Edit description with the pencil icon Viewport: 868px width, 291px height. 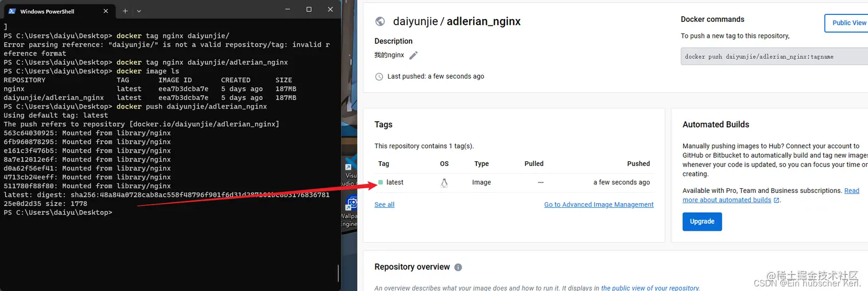pyautogui.click(x=413, y=55)
